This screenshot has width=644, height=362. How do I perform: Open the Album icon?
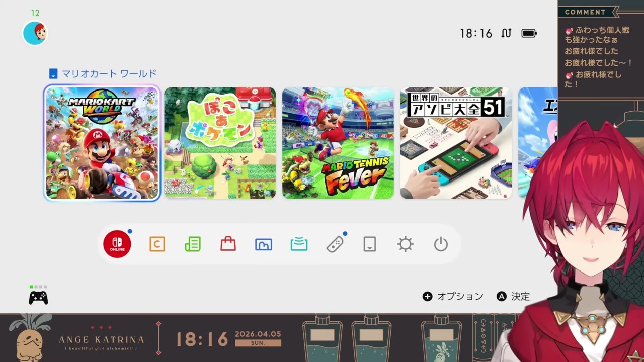(264, 244)
